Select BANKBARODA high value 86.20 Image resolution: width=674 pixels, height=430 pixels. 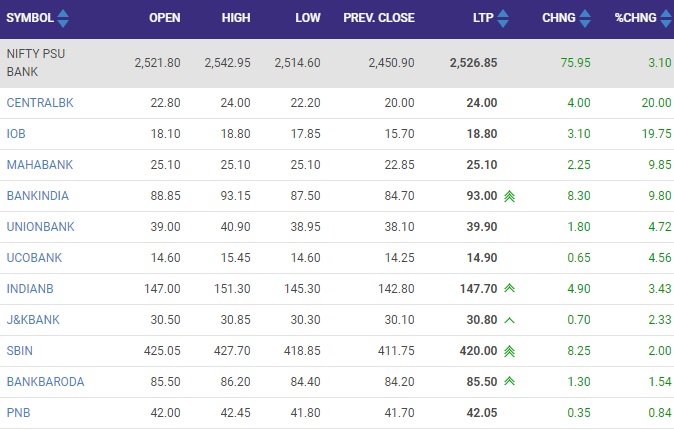pos(236,381)
